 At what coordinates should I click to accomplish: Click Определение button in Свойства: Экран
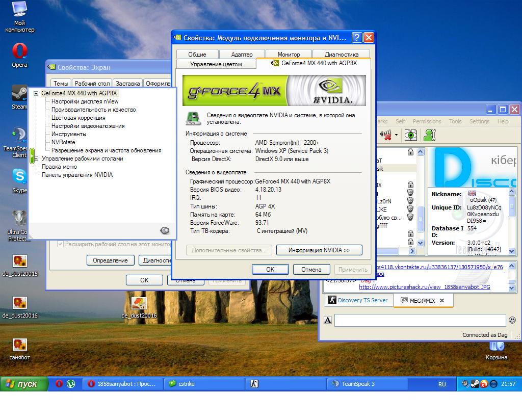click(x=110, y=260)
